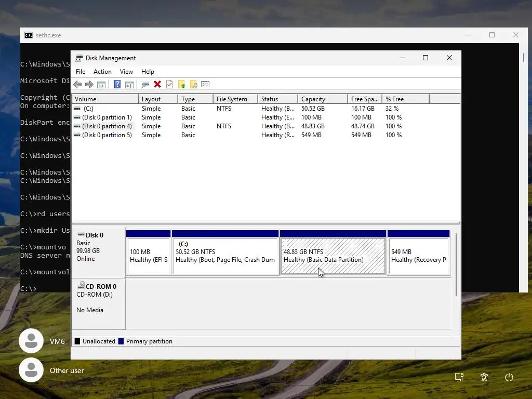Click the connect/rescan disk toolbar icon
The image size is (532, 399).
click(145, 85)
